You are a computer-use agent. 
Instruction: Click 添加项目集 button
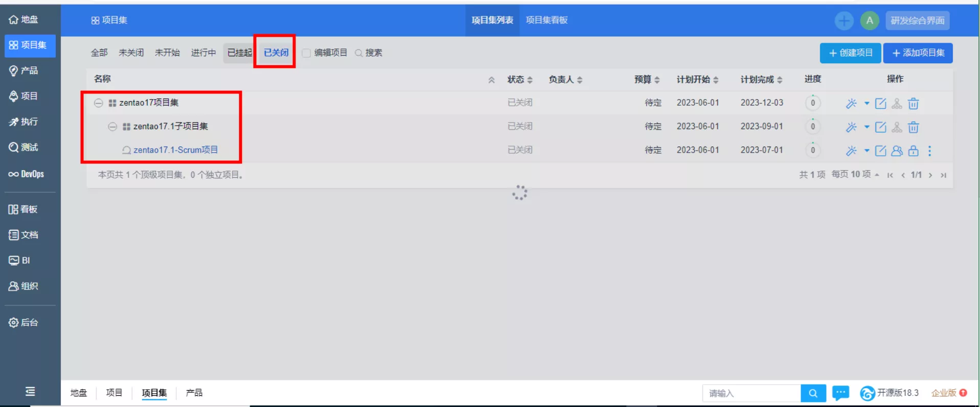click(x=918, y=53)
